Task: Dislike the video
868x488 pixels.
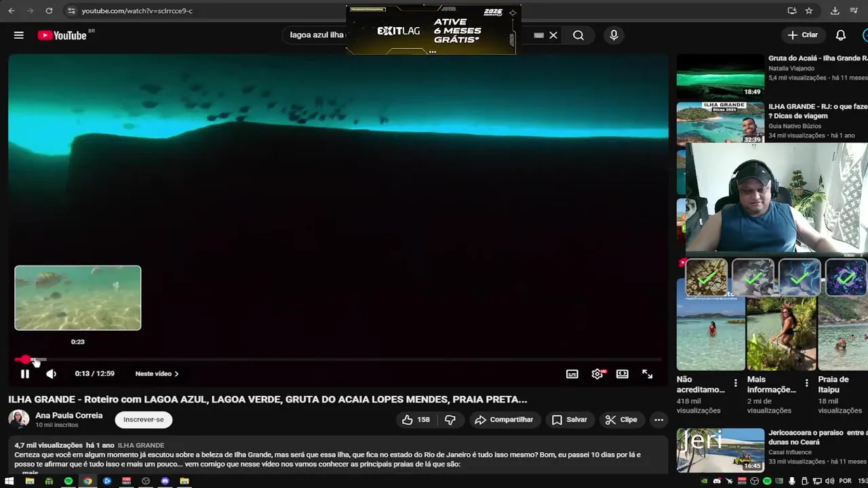Action: pos(450,420)
